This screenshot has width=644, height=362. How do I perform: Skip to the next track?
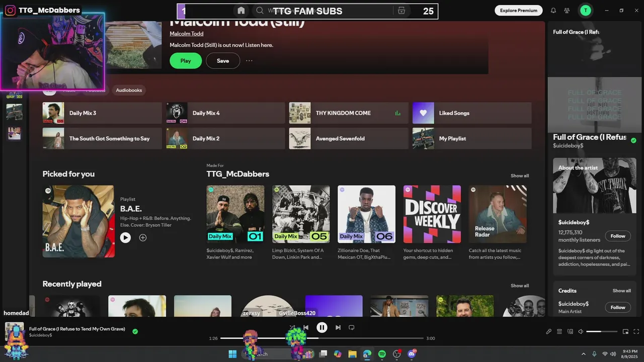pyautogui.click(x=338, y=327)
